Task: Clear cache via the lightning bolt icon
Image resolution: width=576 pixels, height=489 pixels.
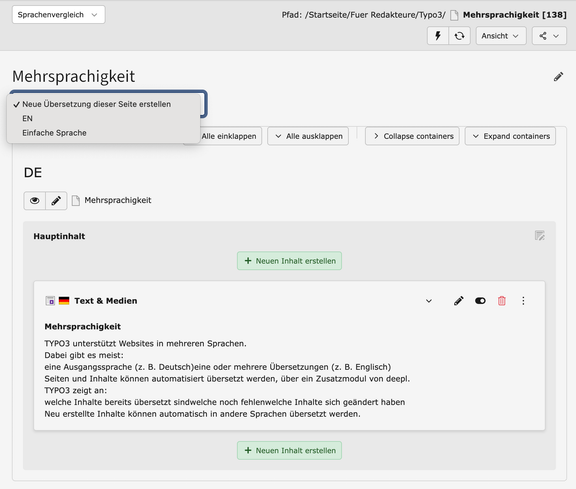Action: tap(438, 36)
